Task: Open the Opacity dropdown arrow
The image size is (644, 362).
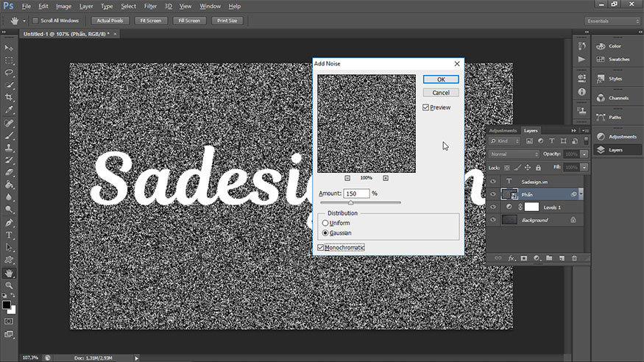Action: click(x=584, y=155)
